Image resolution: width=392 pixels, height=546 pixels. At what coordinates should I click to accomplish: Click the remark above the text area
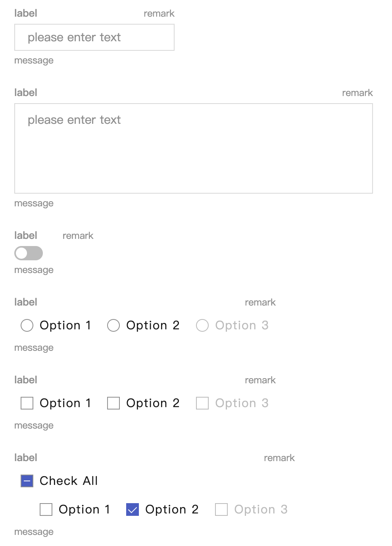pyautogui.click(x=357, y=93)
